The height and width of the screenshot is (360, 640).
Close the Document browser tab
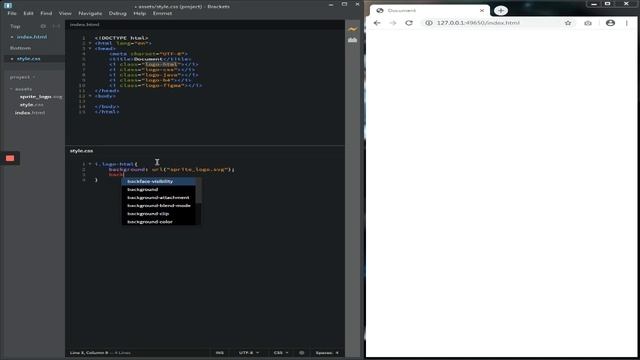(482, 10)
